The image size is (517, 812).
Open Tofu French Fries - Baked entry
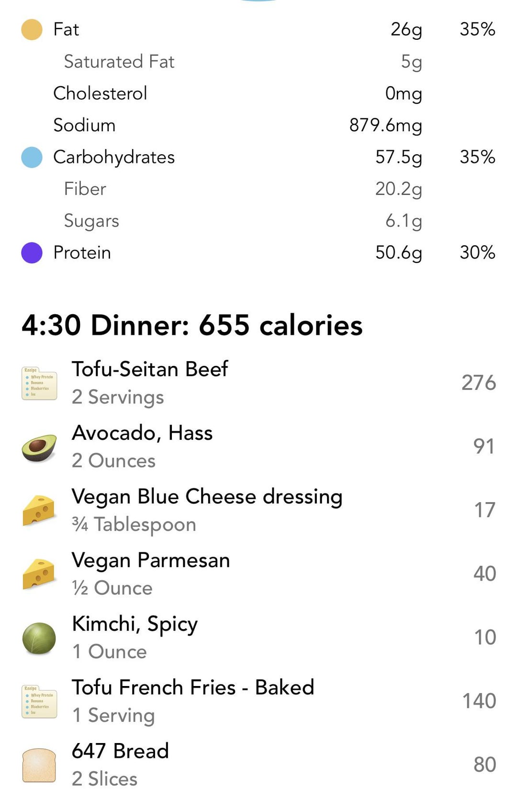coord(193,687)
